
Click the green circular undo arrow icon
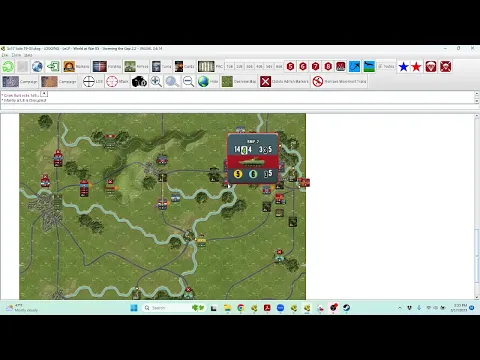click(x=8, y=66)
